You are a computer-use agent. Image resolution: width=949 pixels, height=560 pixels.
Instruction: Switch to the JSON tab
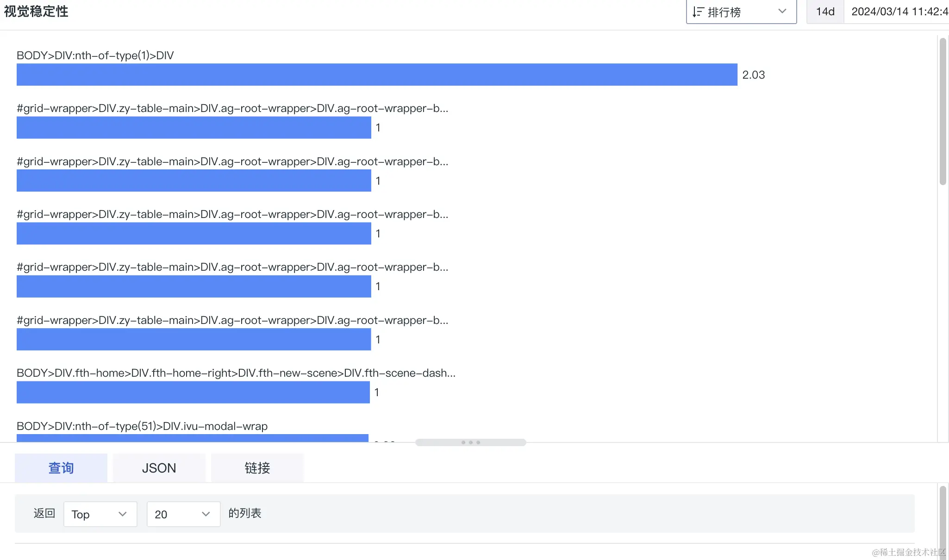point(159,468)
